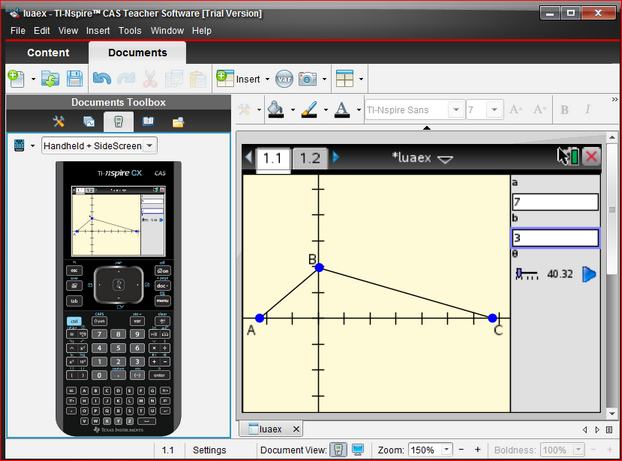Click Settings in the status bar
This screenshot has width=622, height=461.
coord(210,451)
